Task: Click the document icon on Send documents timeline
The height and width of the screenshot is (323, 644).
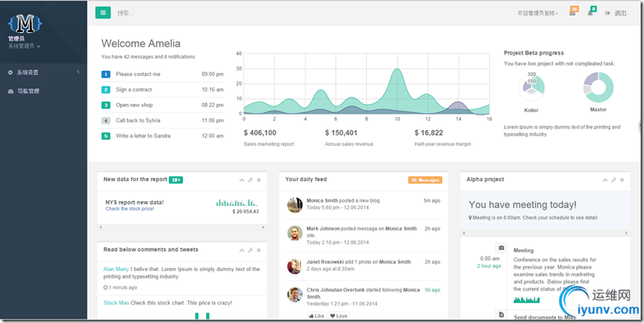Action: 501,315
